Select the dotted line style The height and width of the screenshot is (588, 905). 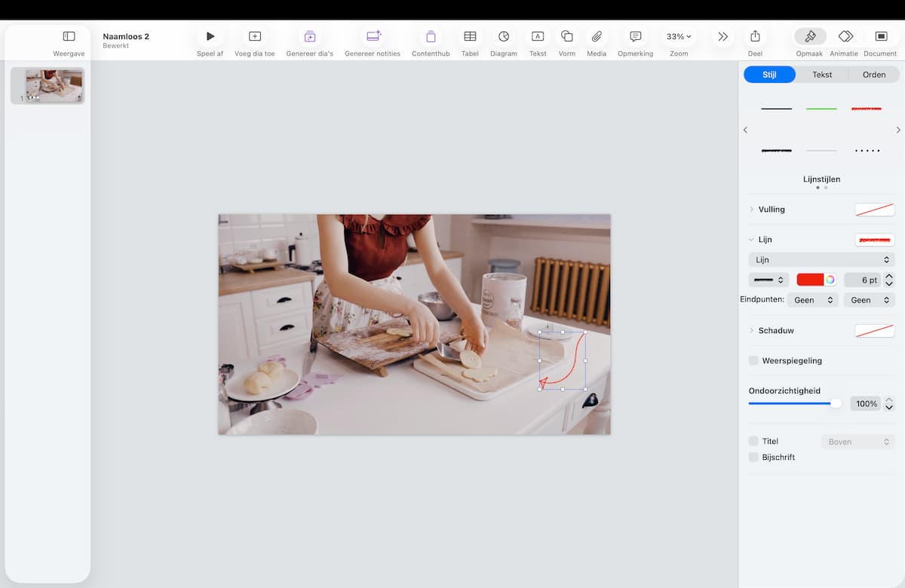click(867, 151)
